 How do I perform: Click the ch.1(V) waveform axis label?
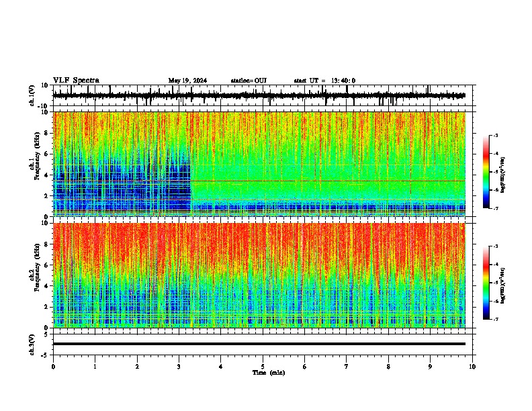point(32,95)
